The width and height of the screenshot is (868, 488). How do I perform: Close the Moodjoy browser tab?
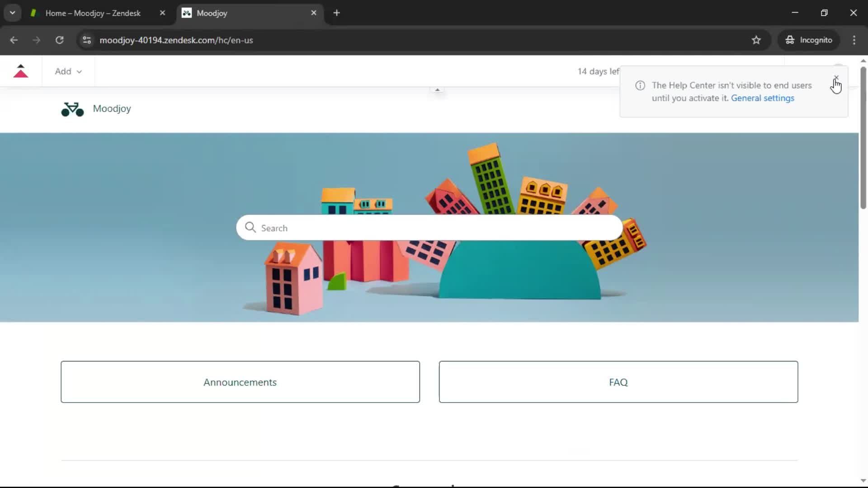[314, 13]
